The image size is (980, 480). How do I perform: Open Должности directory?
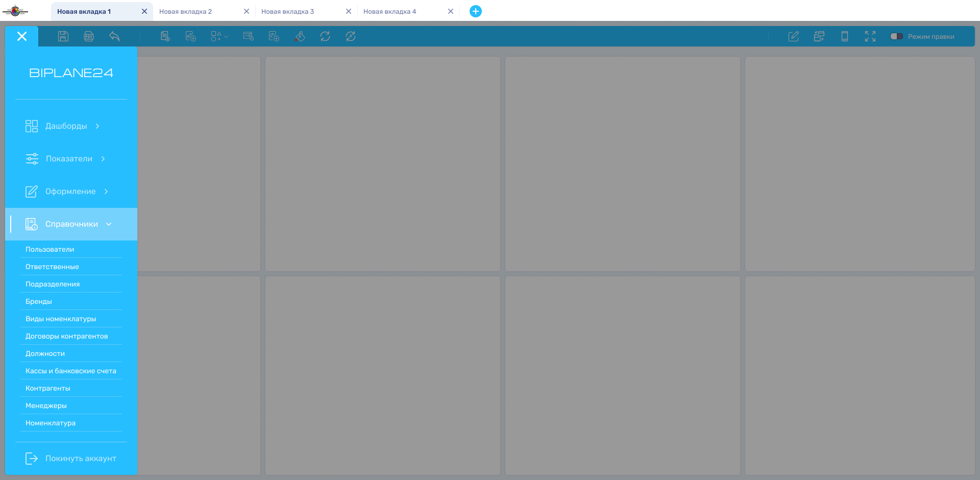(x=71, y=353)
